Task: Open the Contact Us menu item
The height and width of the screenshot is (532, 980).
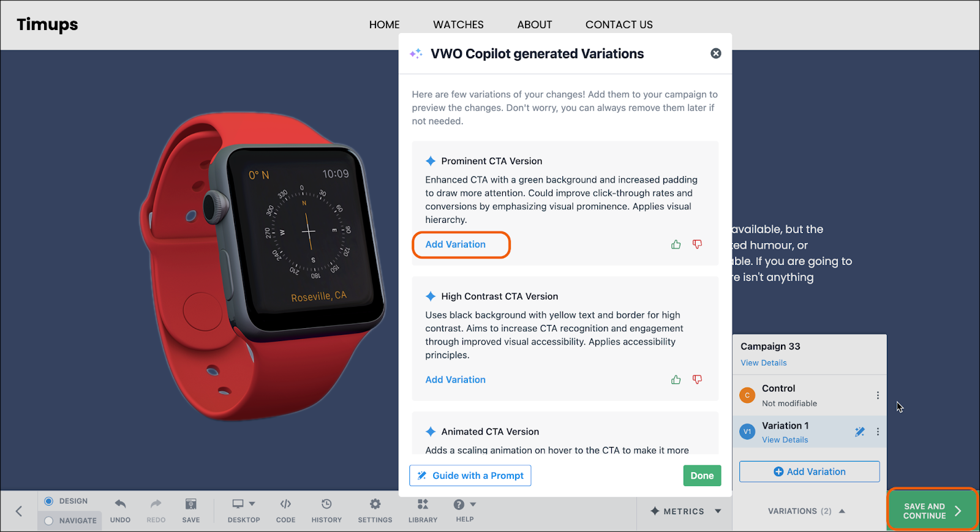Action: (x=619, y=24)
